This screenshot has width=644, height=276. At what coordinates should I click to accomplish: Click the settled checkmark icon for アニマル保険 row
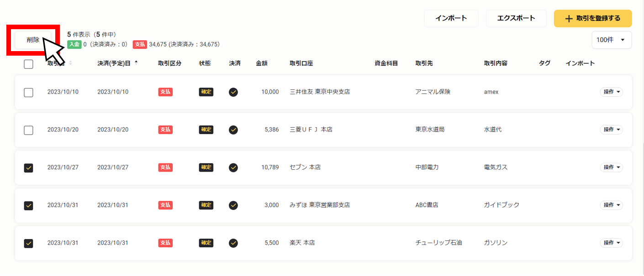[x=233, y=92]
